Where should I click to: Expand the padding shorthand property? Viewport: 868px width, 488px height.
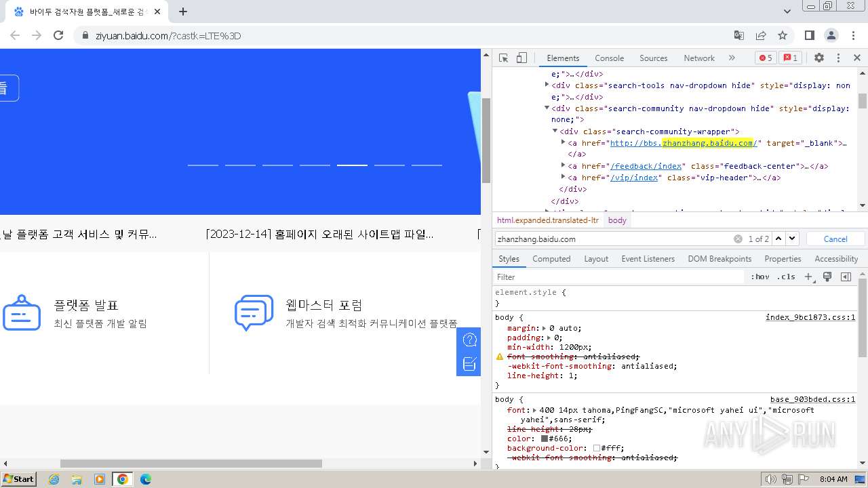click(548, 338)
